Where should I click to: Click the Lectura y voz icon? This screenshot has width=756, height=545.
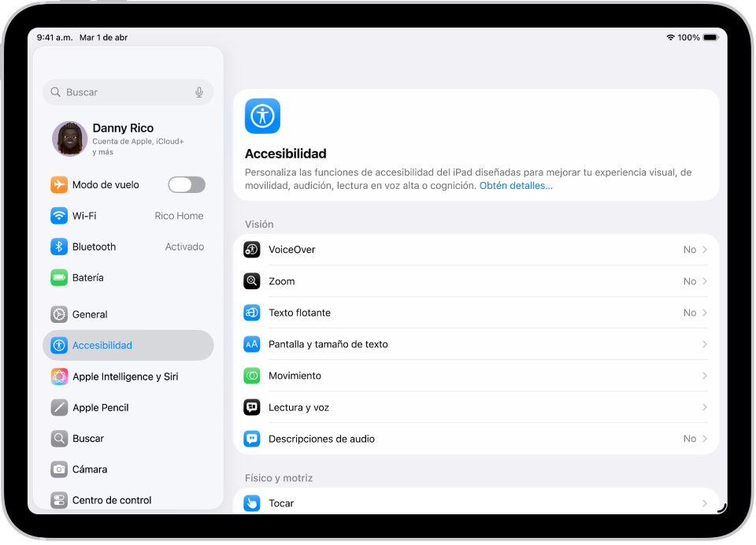(x=252, y=407)
